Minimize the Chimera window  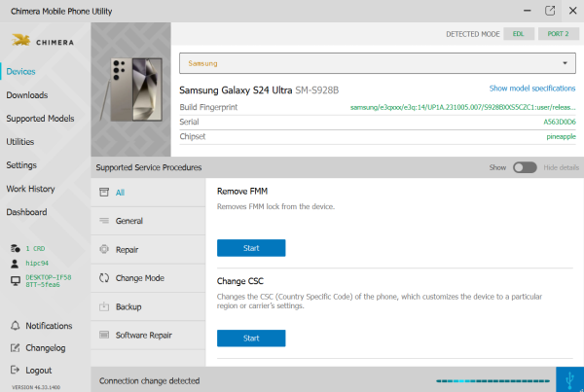527,11
